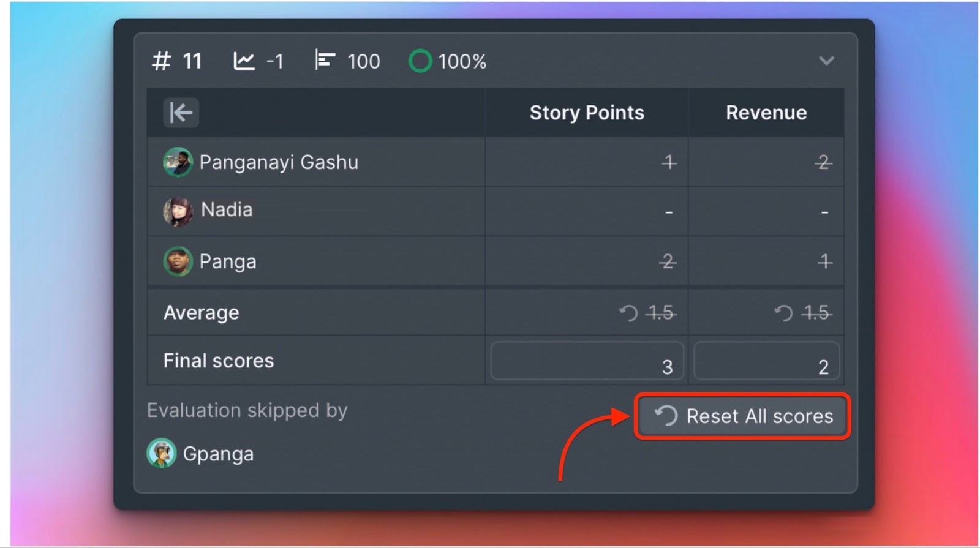Image resolution: width=980 pixels, height=548 pixels.
Task: Click the hash issue number icon
Action: coord(162,61)
